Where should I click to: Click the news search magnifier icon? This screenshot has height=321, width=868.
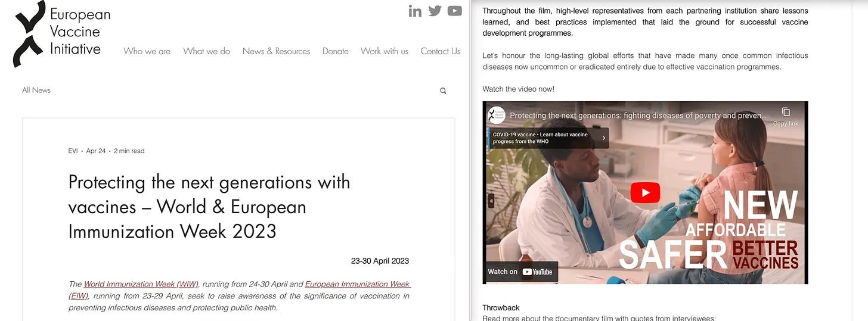pos(443,91)
